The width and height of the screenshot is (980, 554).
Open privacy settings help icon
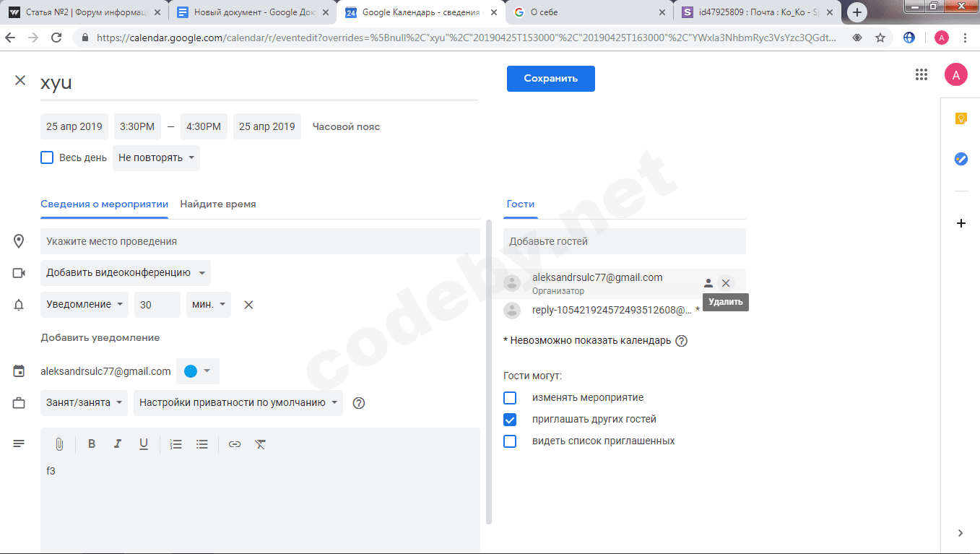pyautogui.click(x=358, y=403)
